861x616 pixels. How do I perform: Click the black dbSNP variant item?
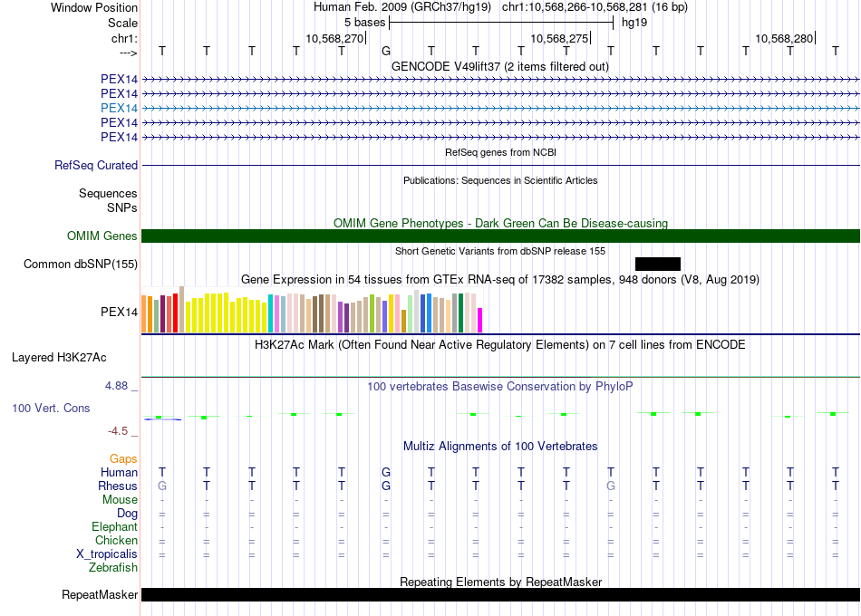point(658,265)
